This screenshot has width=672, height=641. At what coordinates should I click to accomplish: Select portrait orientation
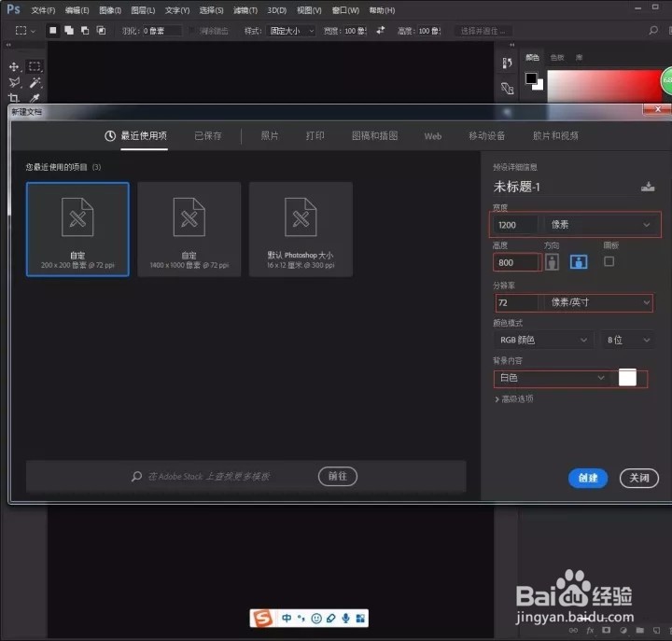(552, 262)
